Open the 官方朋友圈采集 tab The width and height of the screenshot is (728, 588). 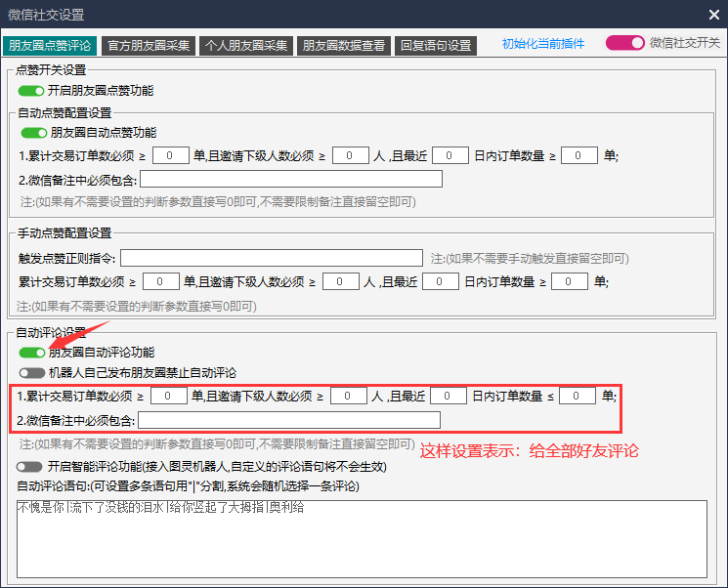point(148,45)
